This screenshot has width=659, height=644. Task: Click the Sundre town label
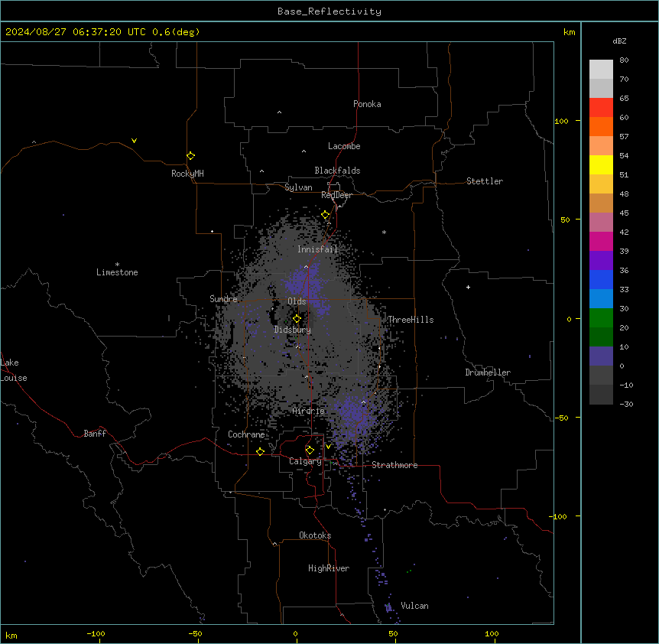223,299
